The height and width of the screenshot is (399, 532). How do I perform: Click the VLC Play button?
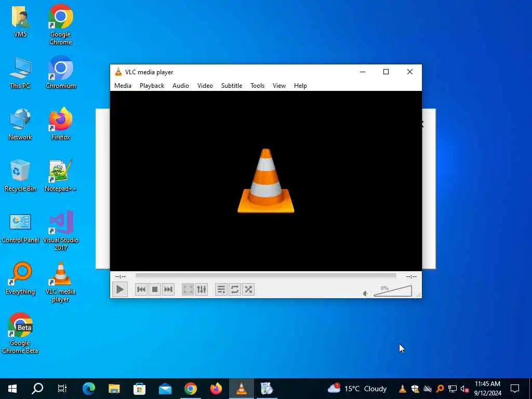(x=120, y=289)
